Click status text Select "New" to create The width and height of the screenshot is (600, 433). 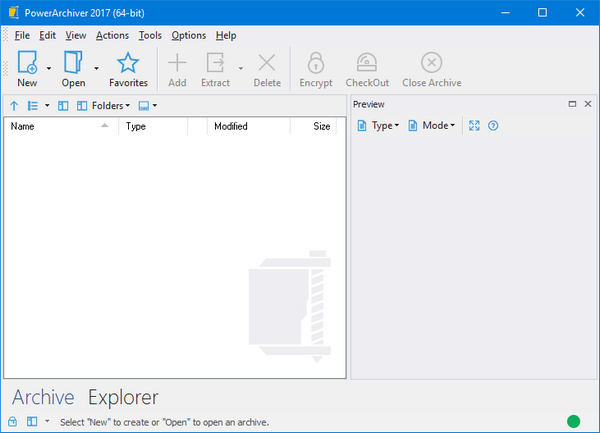pyautogui.click(x=165, y=422)
